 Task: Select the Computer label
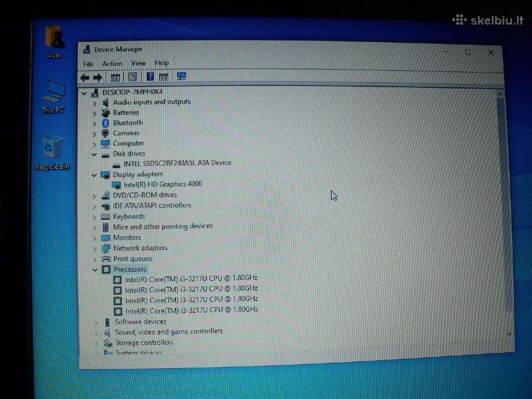[x=129, y=144]
